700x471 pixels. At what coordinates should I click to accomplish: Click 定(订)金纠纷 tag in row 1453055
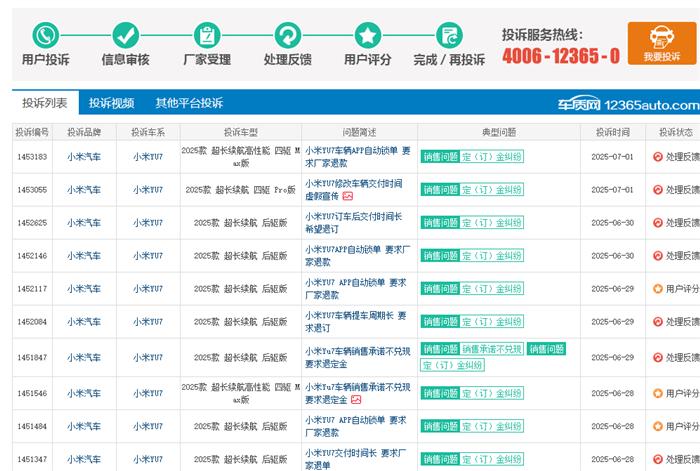tap(492, 190)
